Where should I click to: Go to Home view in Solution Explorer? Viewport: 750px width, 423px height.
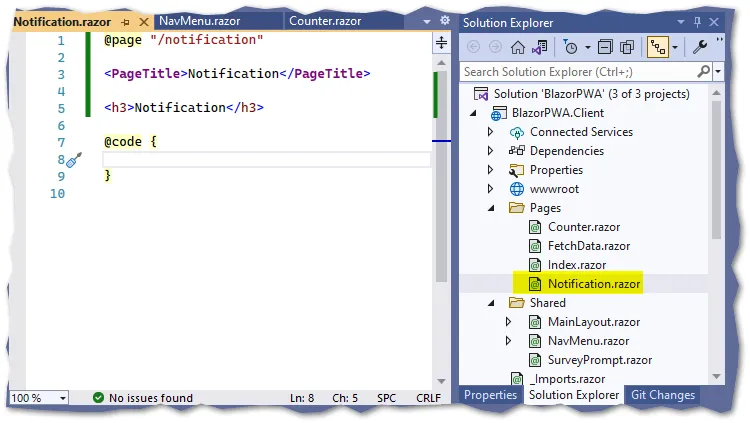click(x=518, y=47)
